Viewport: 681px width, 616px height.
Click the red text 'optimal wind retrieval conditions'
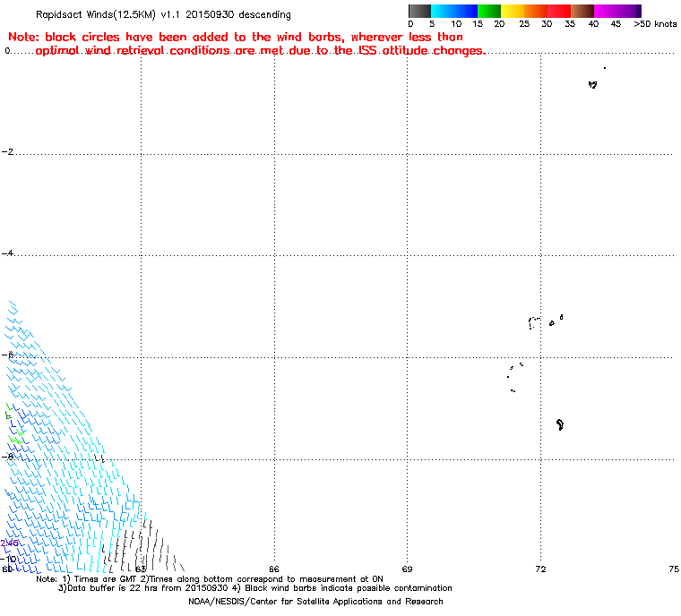click(x=134, y=51)
